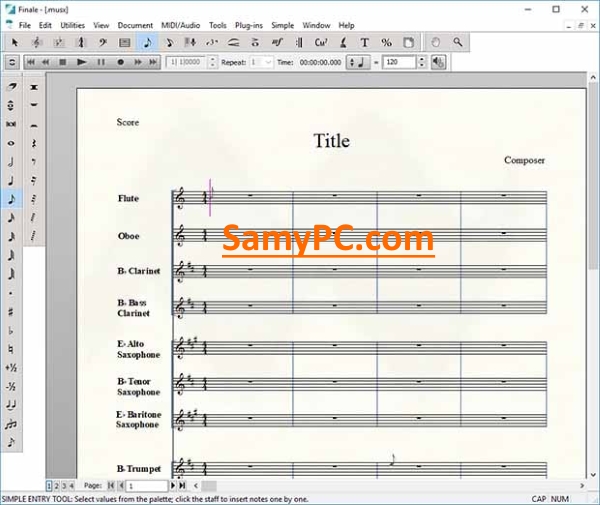The width and height of the screenshot is (600, 505).
Task: Toggle the natural accidental
Action: (x=11, y=349)
